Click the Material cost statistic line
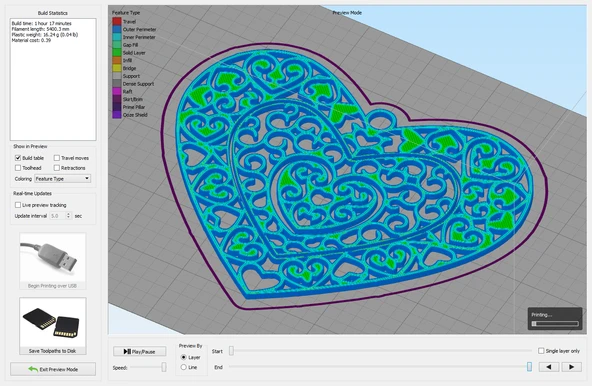592x386 pixels. (x=31, y=40)
